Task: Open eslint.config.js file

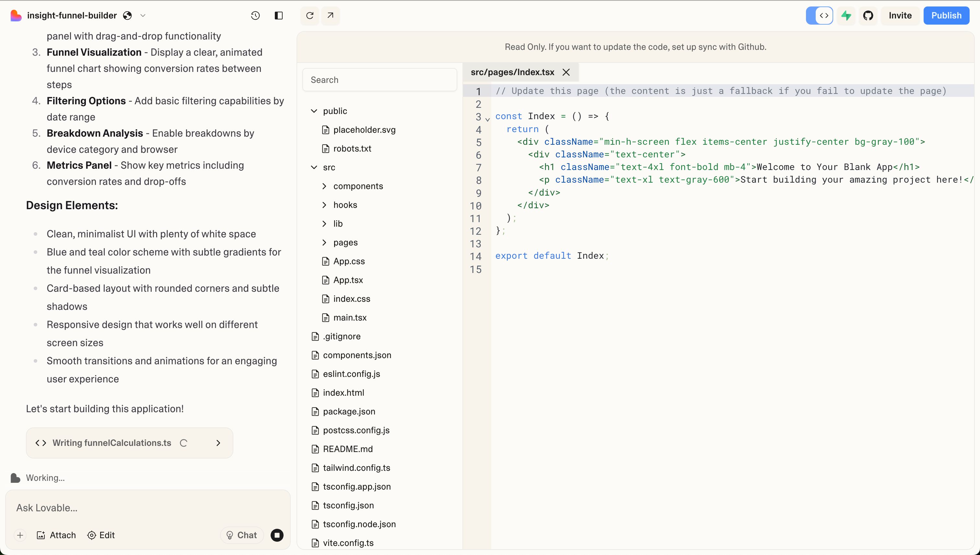Action: click(346, 374)
